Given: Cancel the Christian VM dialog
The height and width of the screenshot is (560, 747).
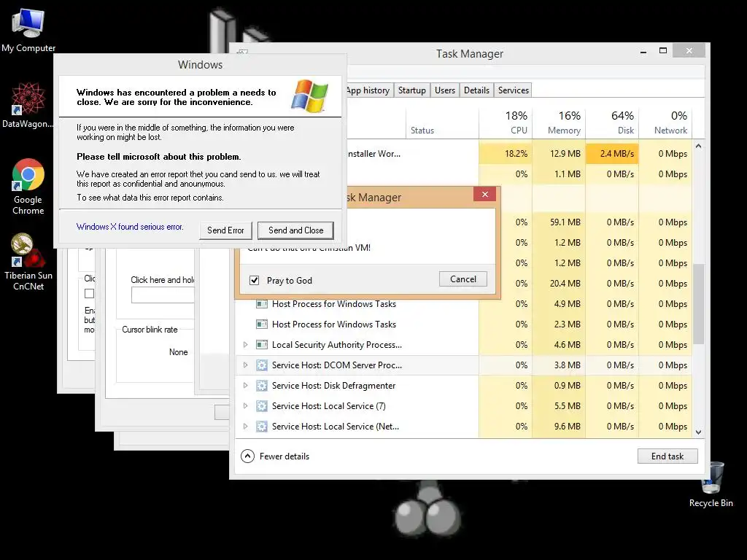Looking at the screenshot, I should [463, 279].
